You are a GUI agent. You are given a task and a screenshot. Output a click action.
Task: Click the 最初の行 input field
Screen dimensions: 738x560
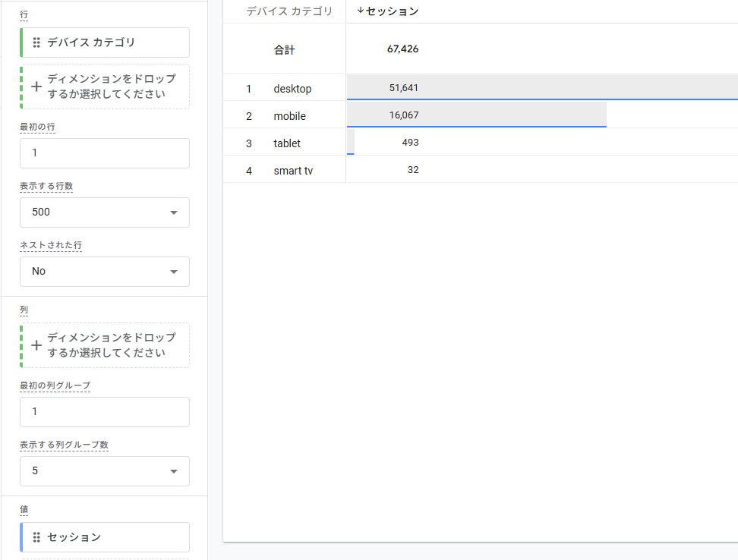(105, 153)
